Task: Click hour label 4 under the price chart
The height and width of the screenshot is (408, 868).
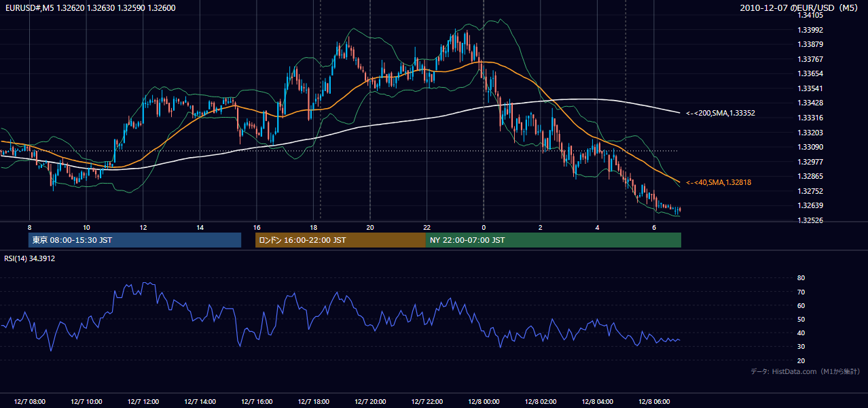Action: coord(597,227)
